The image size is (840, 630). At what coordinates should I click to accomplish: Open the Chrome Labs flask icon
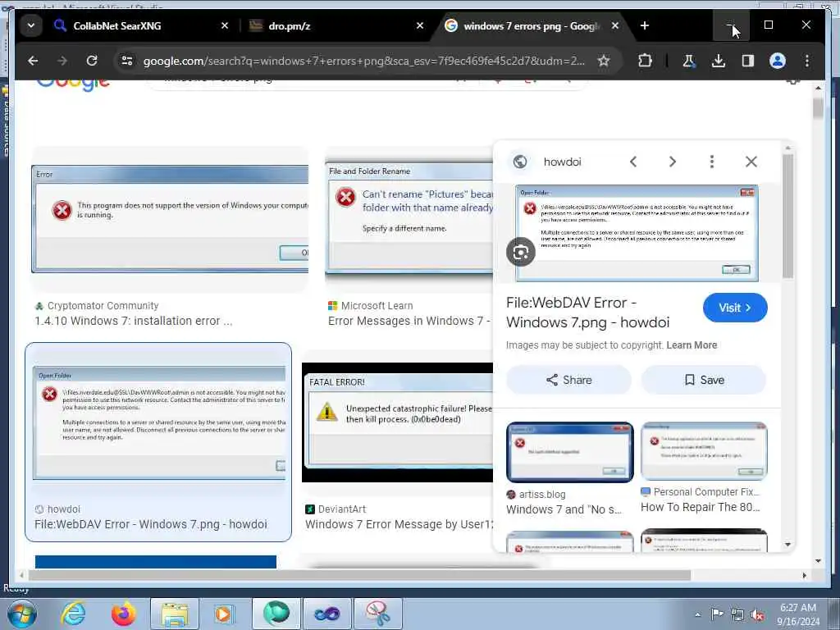[x=688, y=61]
